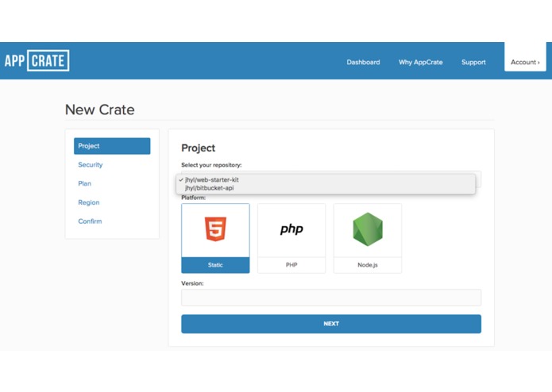This screenshot has width=552, height=392.
Task: Click the Node.js platform label
Action: tap(368, 265)
